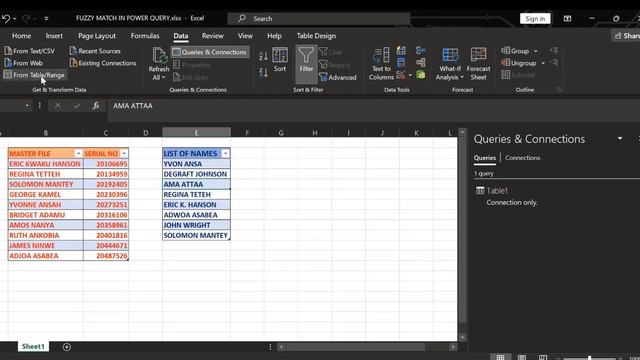The width and height of the screenshot is (640, 360).
Task: Click the Data Validation icon
Action: pyautogui.click(x=401, y=75)
